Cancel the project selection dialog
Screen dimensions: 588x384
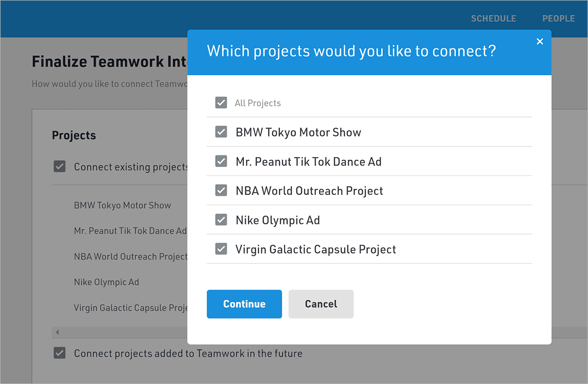[320, 304]
